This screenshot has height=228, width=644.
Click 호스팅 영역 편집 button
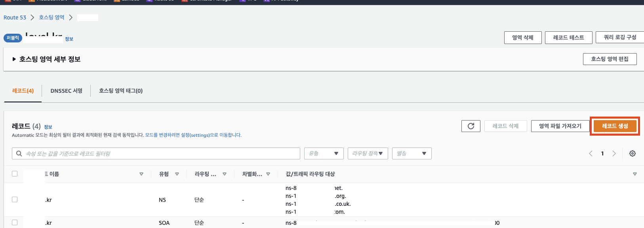610,59
